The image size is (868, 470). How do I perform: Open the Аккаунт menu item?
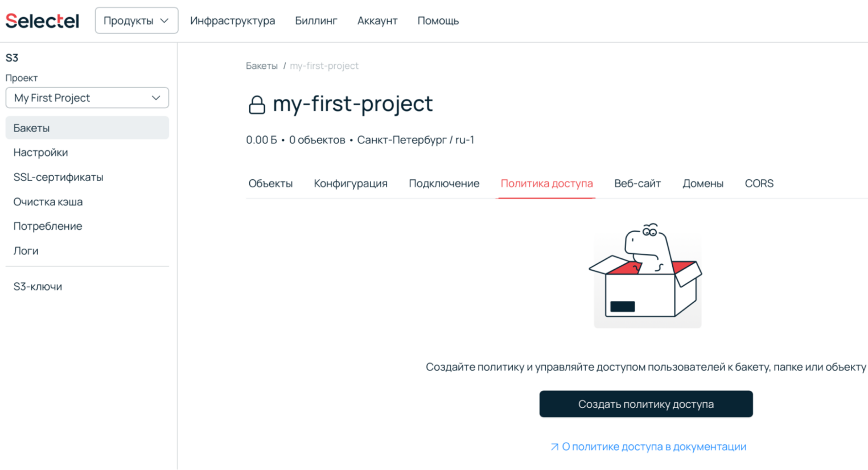coord(377,20)
